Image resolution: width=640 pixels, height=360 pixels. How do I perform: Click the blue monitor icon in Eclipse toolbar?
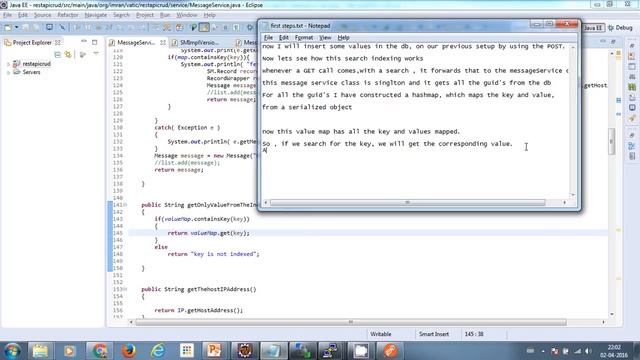pos(49,27)
